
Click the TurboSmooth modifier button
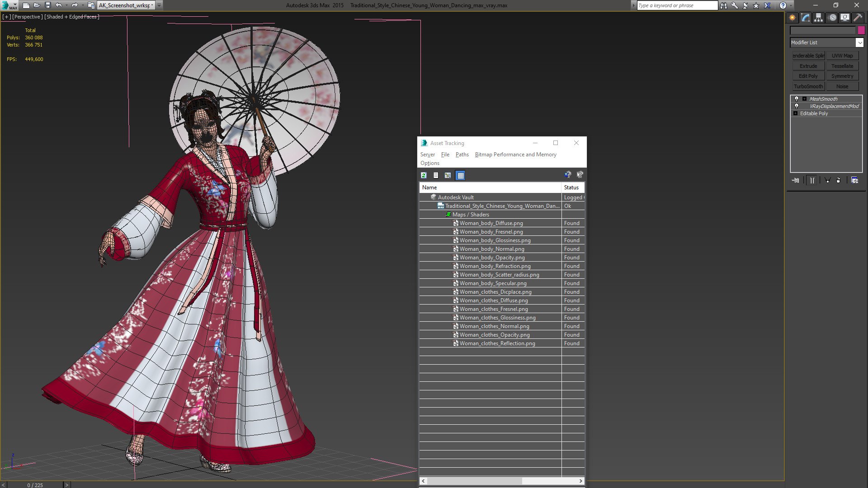pyautogui.click(x=808, y=86)
